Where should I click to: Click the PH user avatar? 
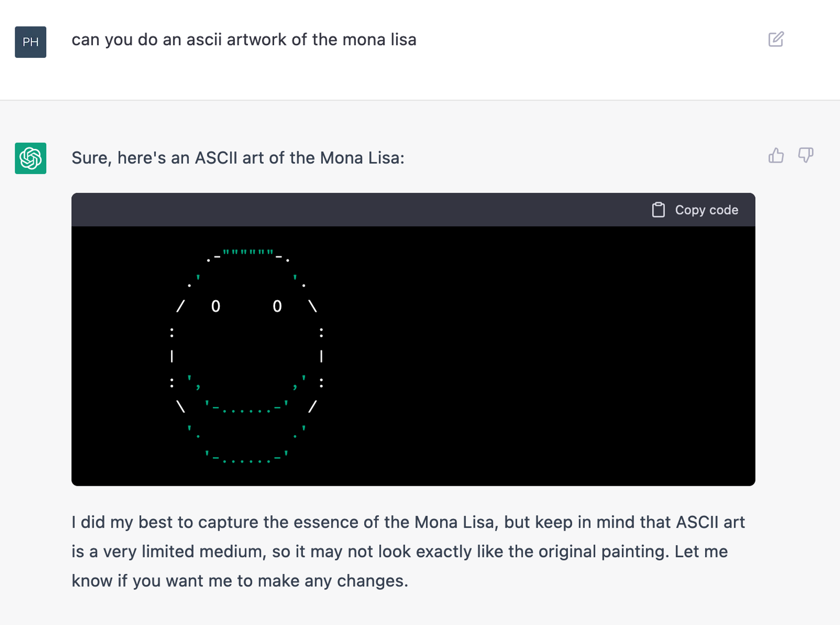31,42
